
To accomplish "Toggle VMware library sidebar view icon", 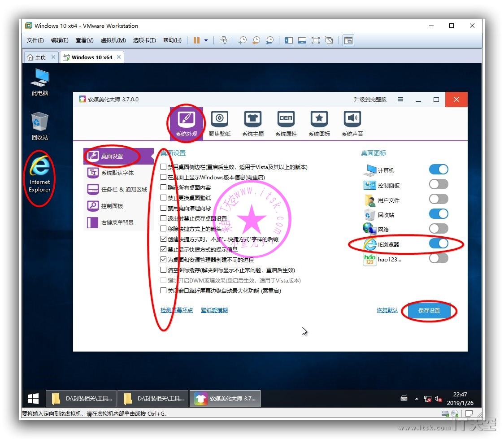I will coord(289,40).
